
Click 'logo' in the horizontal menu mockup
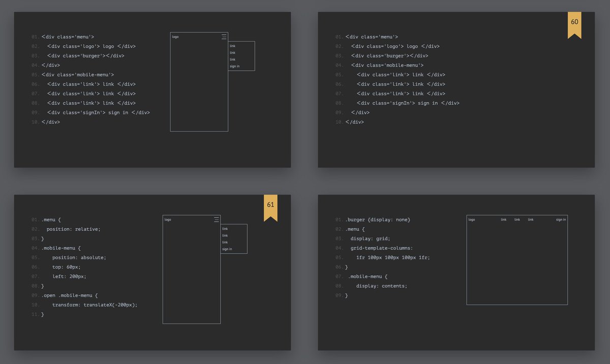472,220
